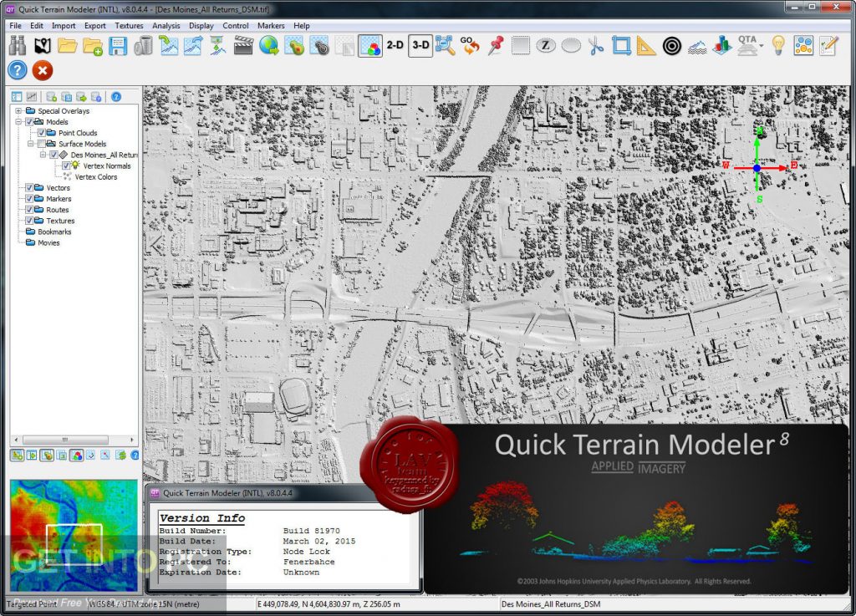
Task: Click the magnifier zoom extents icon
Action: click(x=445, y=46)
